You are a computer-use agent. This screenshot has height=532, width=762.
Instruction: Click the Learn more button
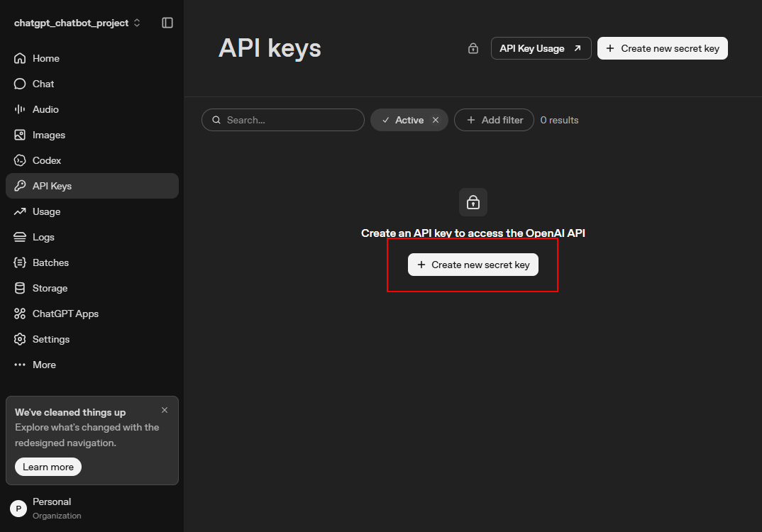48,467
